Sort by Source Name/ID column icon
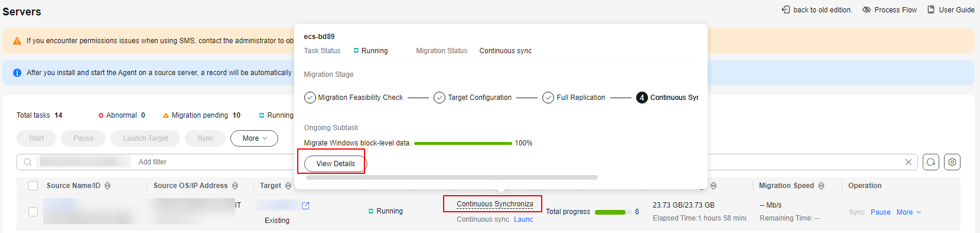 tap(108, 186)
